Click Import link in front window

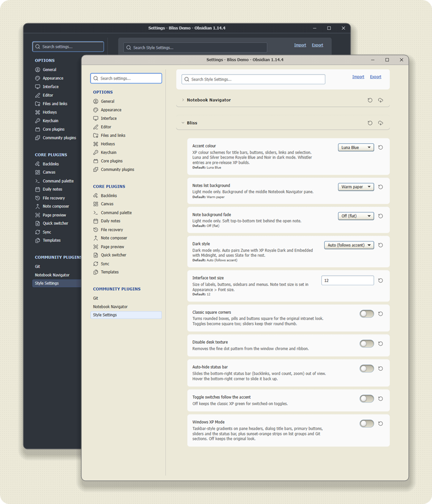coord(358,77)
